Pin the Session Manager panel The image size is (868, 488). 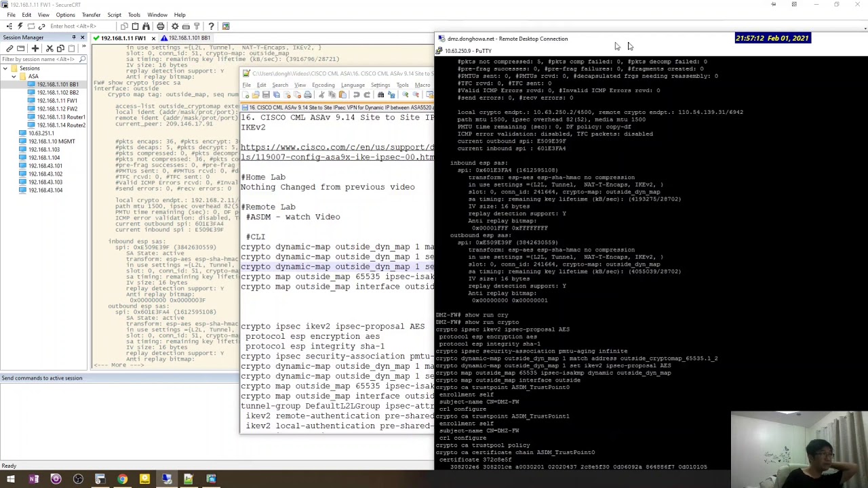[x=74, y=37]
